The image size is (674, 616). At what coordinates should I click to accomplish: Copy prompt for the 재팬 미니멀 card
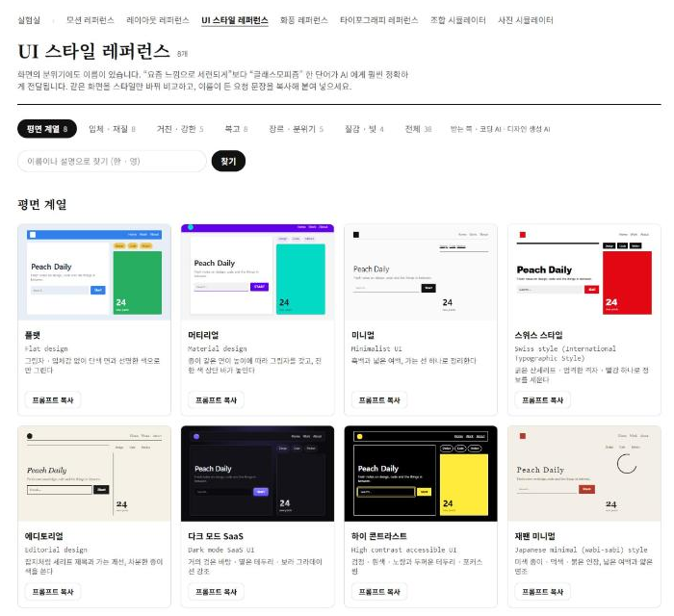(x=543, y=592)
